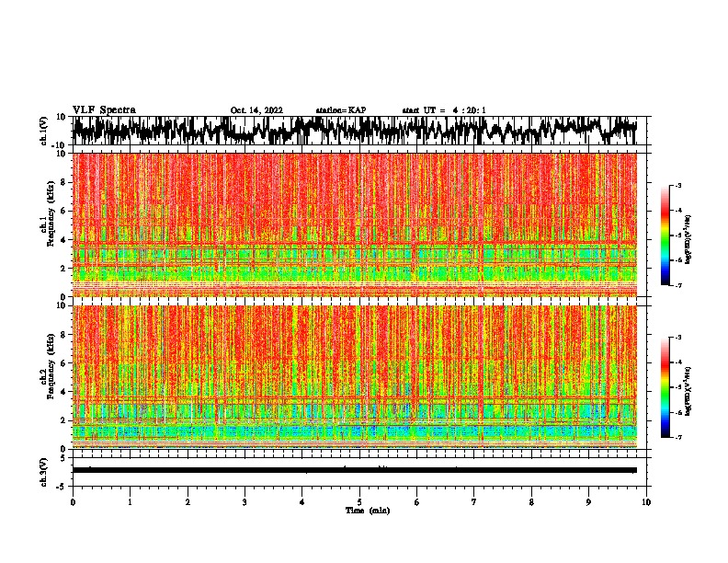Click the ch.2 colorbar PSD unit label
The height and width of the screenshot is (563, 728).
coord(688,391)
